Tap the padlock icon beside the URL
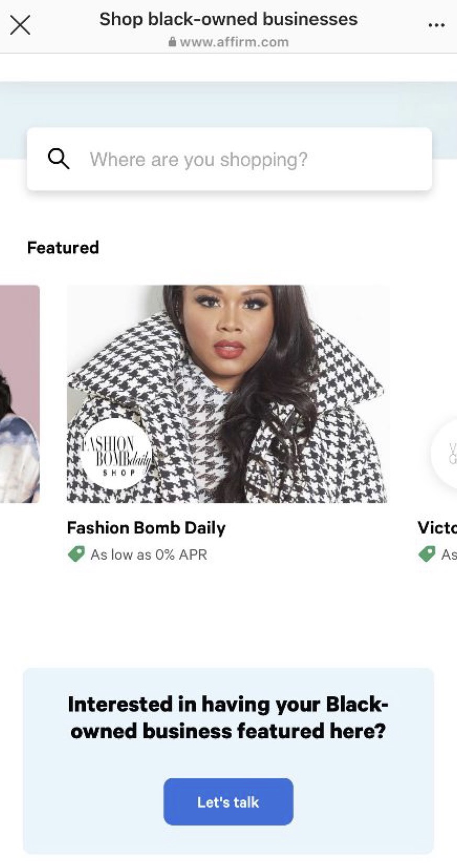The width and height of the screenshot is (457, 868). click(x=172, y=42)
